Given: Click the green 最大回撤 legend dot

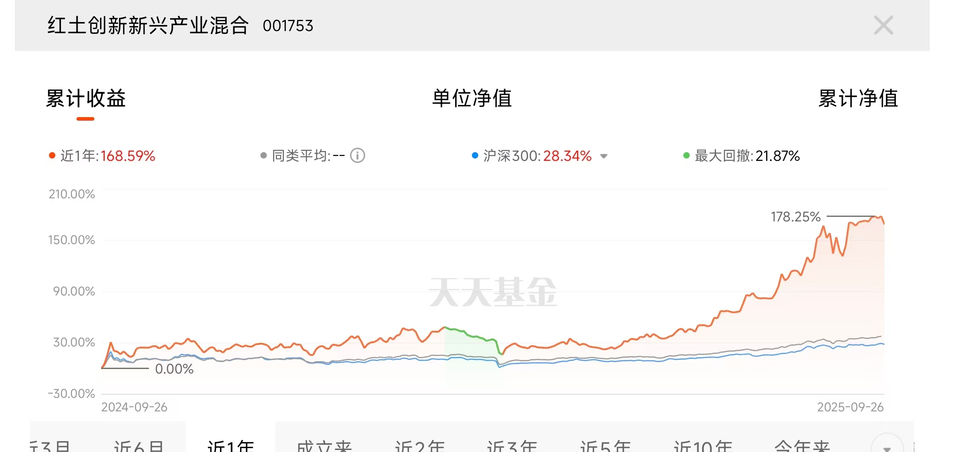Looking at the screenshot, I should pyautogui.click(x=686, y=156).
